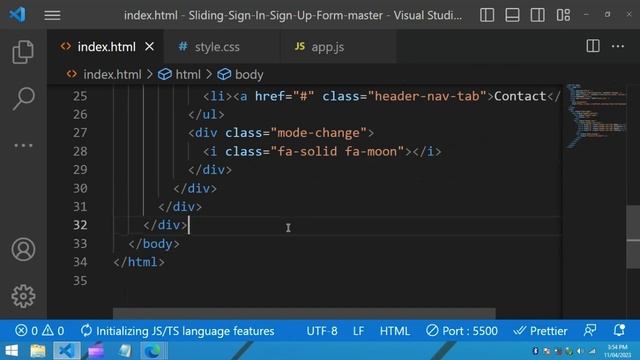The width and height of the screenshot is (640, 360).
Task: Click the closing </body> tag
Action: (x=154, y=244)
